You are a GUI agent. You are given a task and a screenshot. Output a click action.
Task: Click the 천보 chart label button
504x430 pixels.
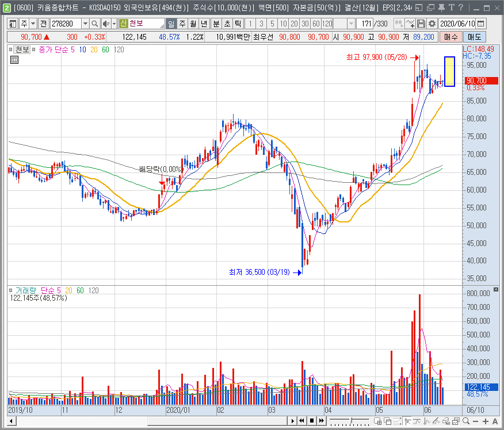point(22,49)
